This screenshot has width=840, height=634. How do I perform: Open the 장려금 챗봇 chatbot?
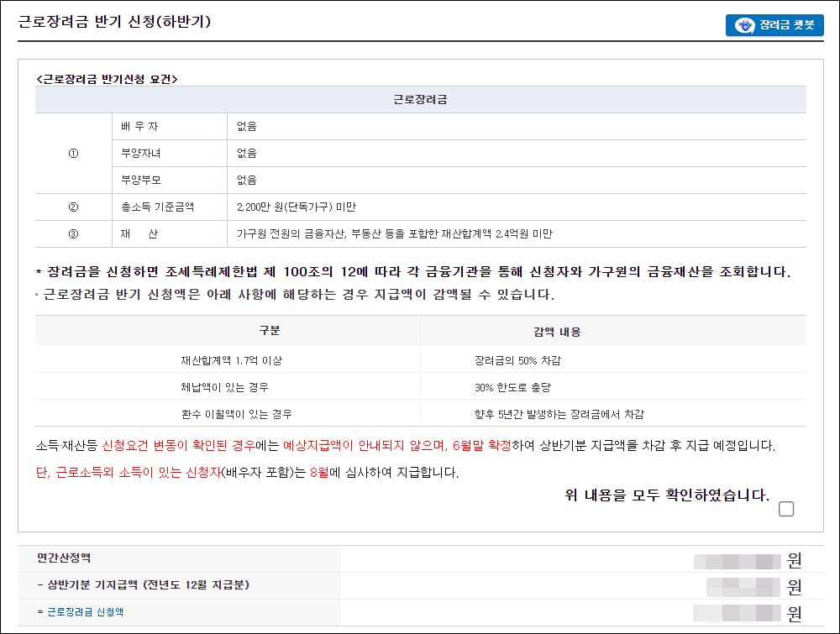773,25
